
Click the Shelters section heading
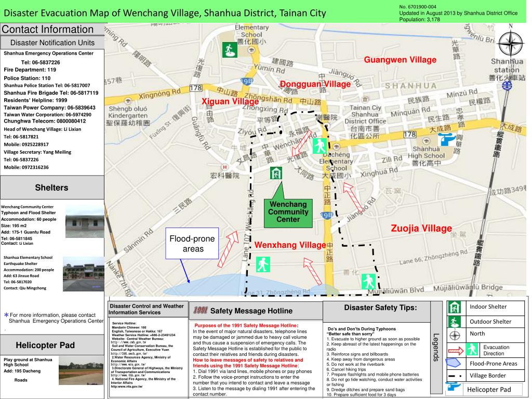pyautogui.click(x=51, y=188)
